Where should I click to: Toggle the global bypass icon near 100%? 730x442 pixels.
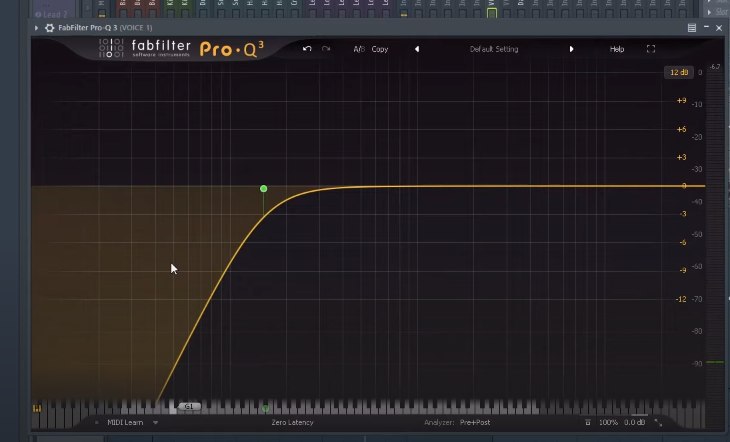pyautogui.click(x=588, y=422)
